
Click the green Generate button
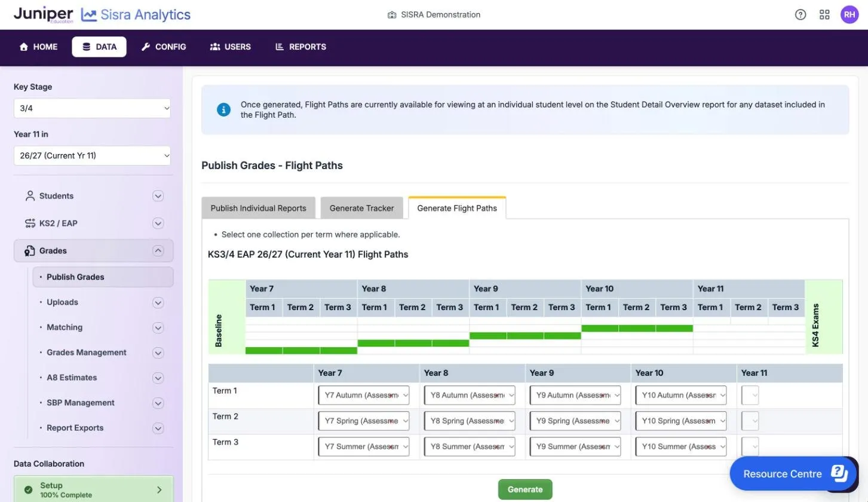[525, 489]
